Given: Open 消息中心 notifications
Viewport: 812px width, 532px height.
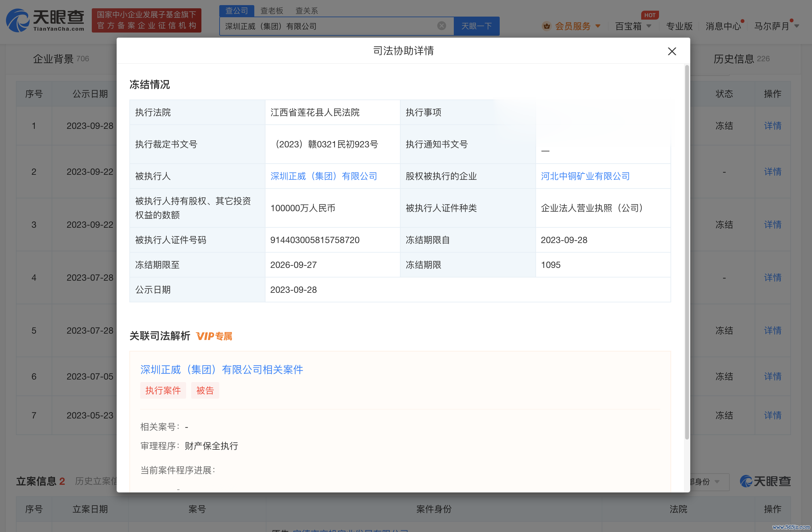Looking at the screenshot, I should click(723, 26).
